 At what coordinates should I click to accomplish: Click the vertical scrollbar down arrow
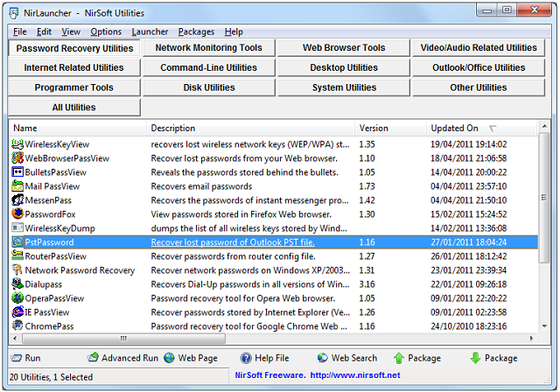[544, 326]
